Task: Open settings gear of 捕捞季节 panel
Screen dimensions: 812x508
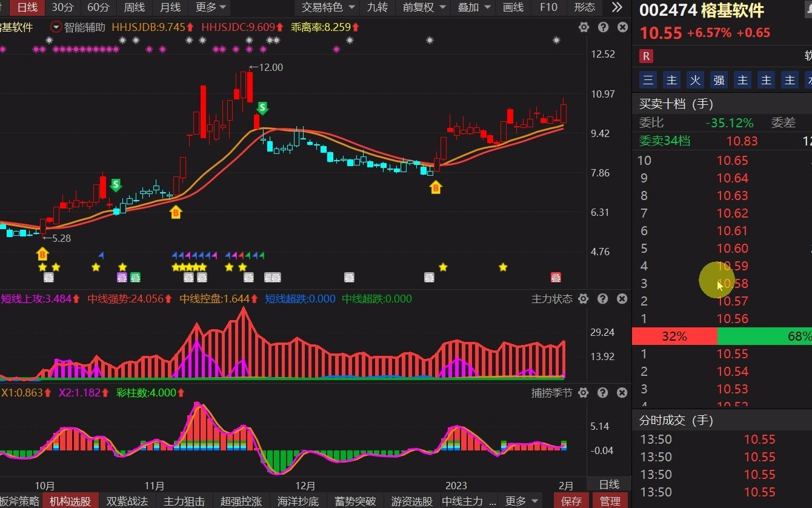Action: 584,393
